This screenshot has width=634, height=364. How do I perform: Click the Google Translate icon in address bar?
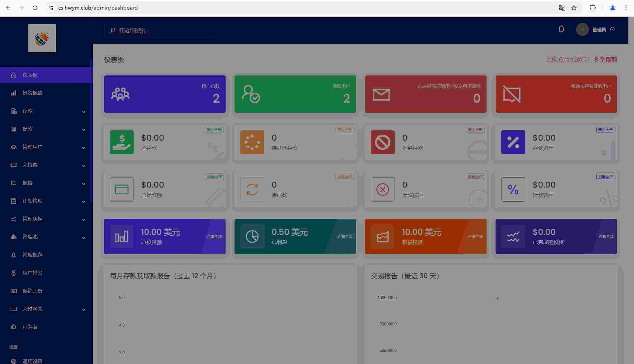click(562, 8)
